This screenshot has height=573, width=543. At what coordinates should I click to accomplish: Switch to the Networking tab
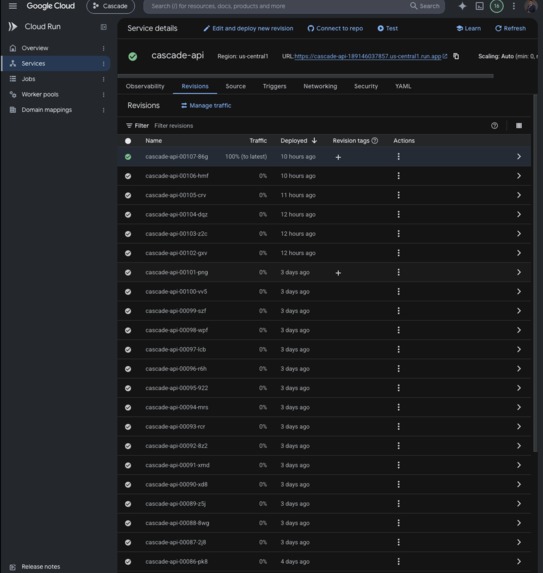320,86
